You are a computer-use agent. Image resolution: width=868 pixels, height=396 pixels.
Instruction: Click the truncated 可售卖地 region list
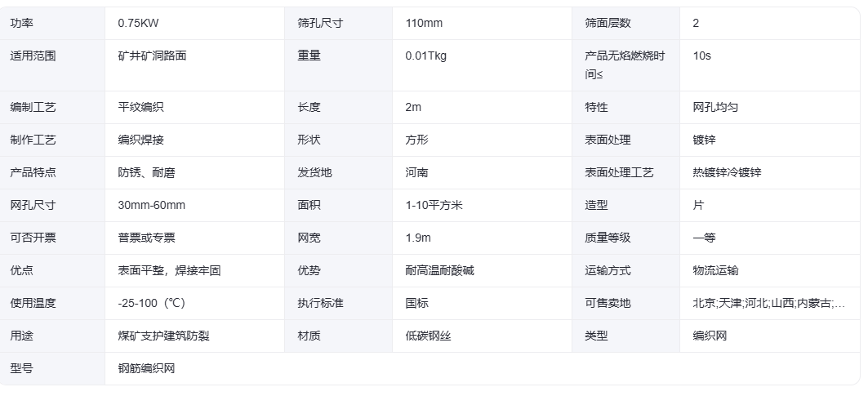coord(769,304)
